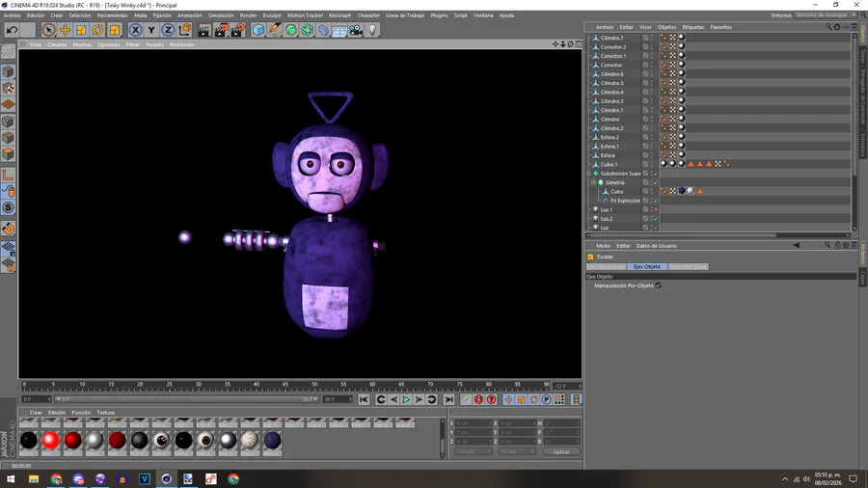This screenshot has height=488, width=868.
Task: Click the Object Manager search icon
Action: 828,27
